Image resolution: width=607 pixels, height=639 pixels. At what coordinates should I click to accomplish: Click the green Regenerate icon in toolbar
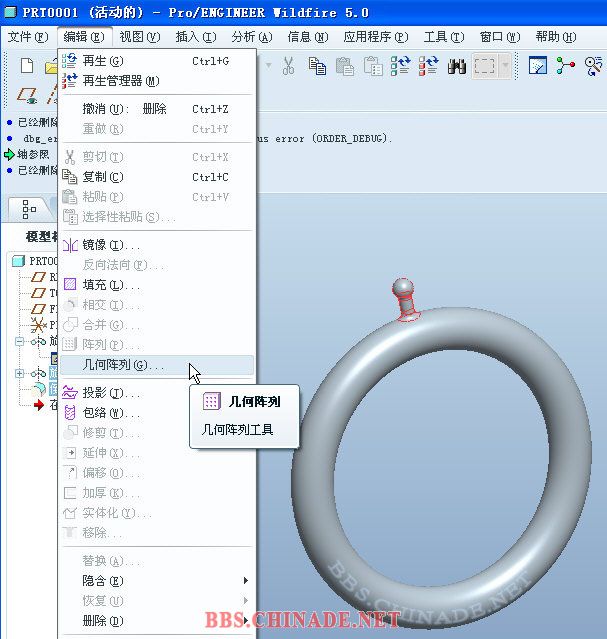[x=400, y=66]
